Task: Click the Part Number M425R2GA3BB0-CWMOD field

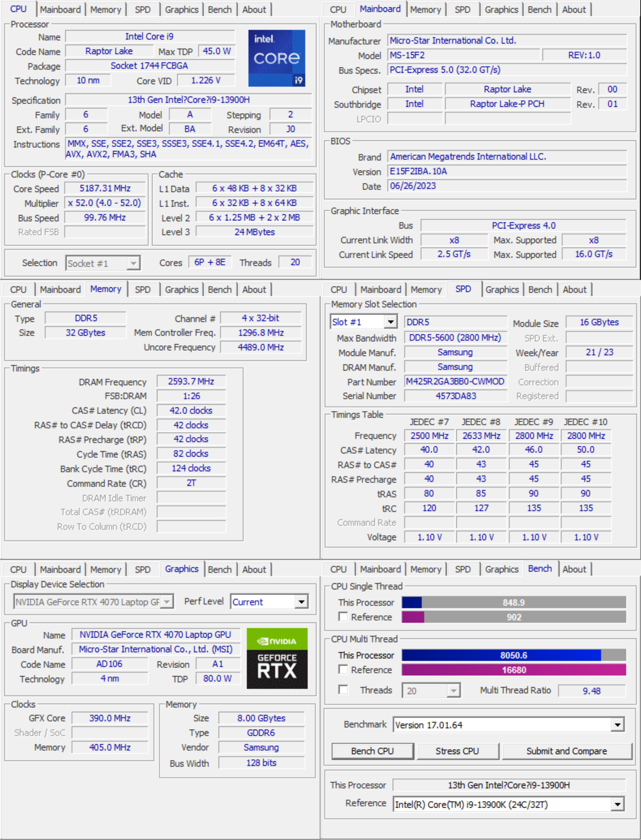Action: pos(455,381)
